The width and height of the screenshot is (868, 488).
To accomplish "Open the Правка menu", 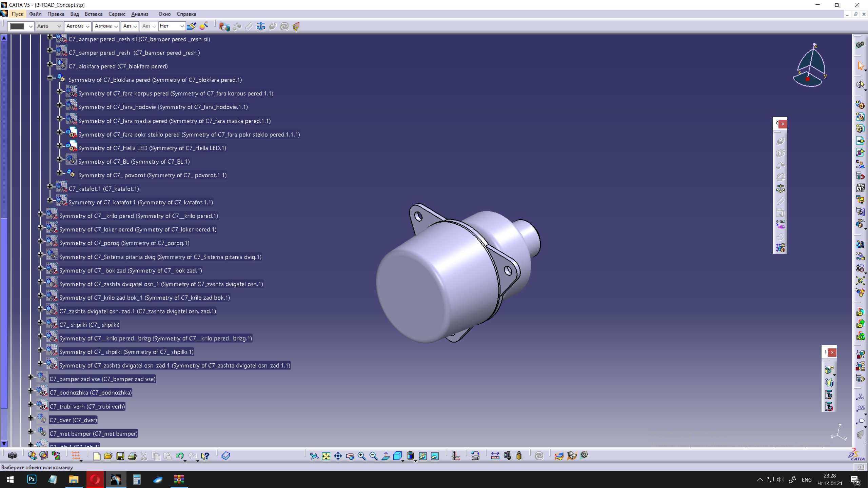I will coord(56,14).
